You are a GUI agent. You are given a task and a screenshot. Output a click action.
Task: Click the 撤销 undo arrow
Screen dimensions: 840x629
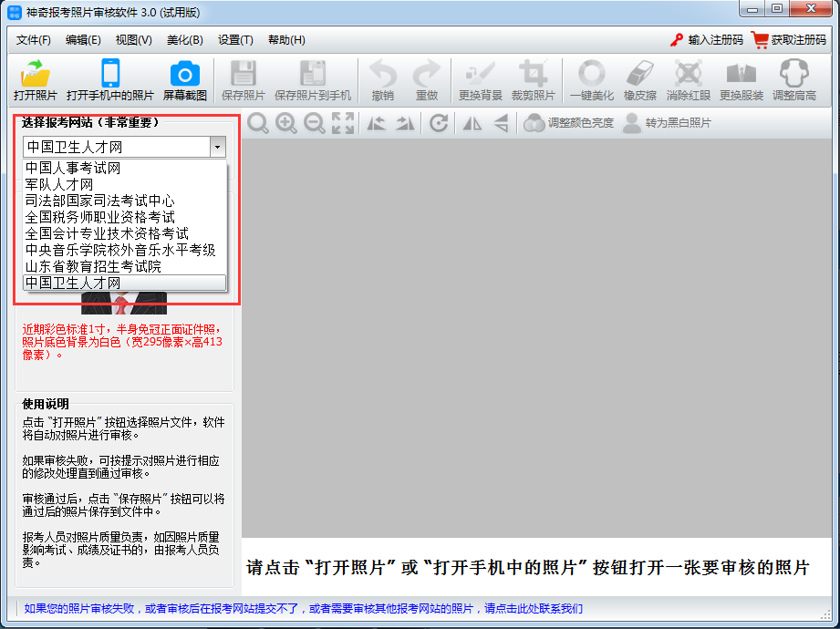pos(382,73)
